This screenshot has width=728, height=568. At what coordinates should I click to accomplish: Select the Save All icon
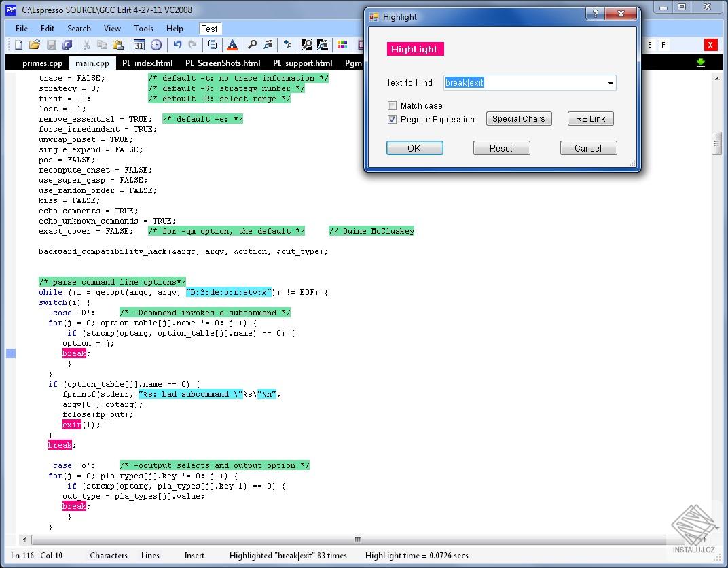67,45
